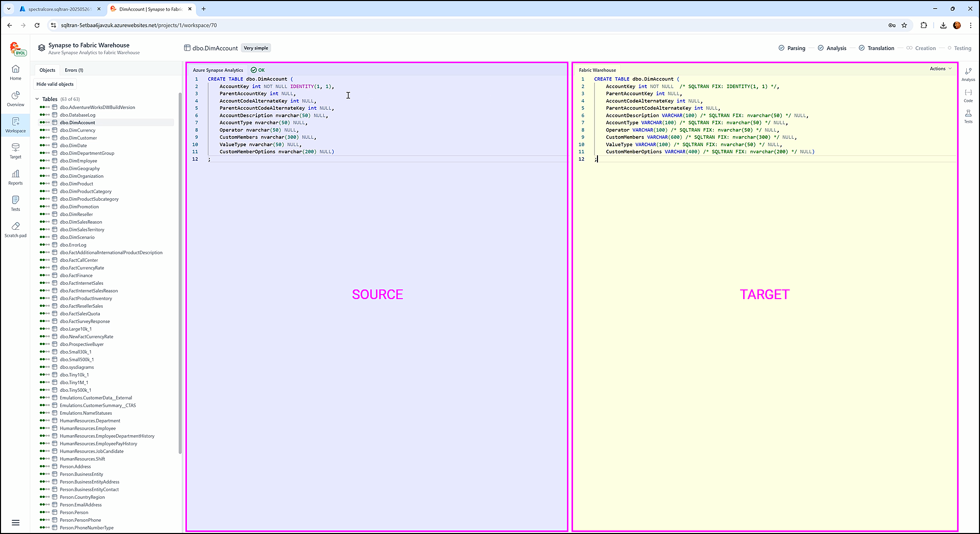Select dbo.DimCustomer in table list
This screenshot has height=534, width=980.
tap(78, 138)
